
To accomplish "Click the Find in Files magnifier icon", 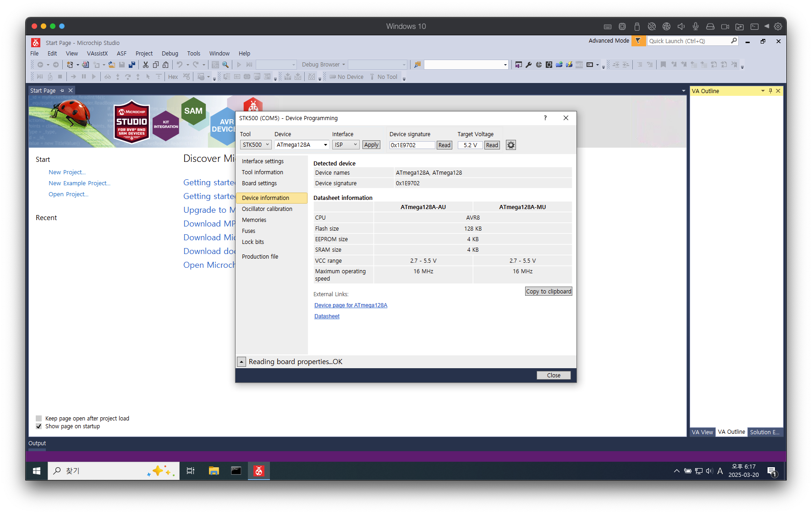I will (x=225, y=65).
